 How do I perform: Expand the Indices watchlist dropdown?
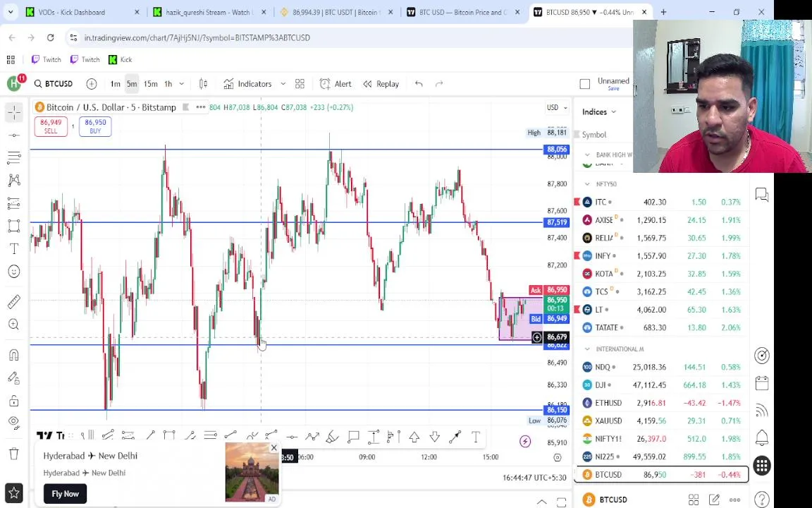pyautogui.click(x=599, y=112)
